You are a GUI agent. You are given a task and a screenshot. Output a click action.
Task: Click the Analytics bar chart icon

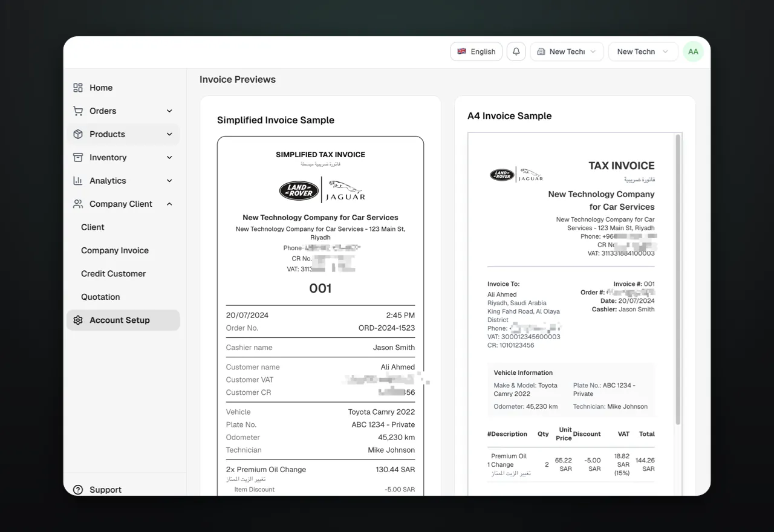point(78,181)
